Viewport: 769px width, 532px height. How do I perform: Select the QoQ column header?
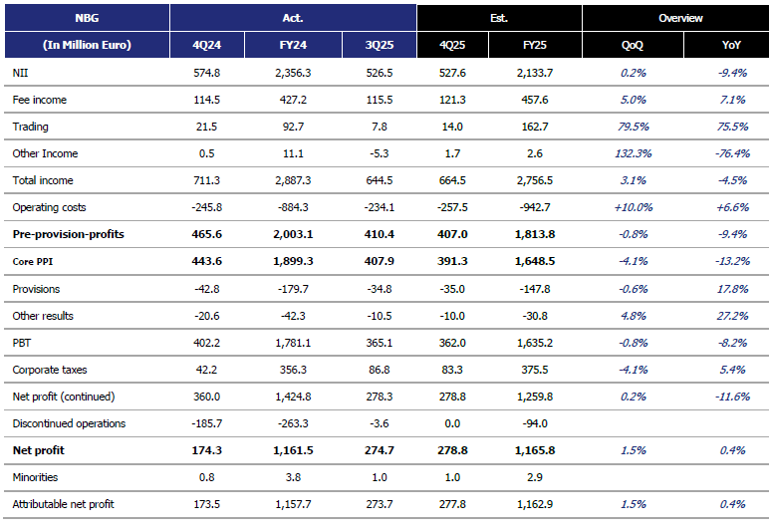tap(633, 45)
